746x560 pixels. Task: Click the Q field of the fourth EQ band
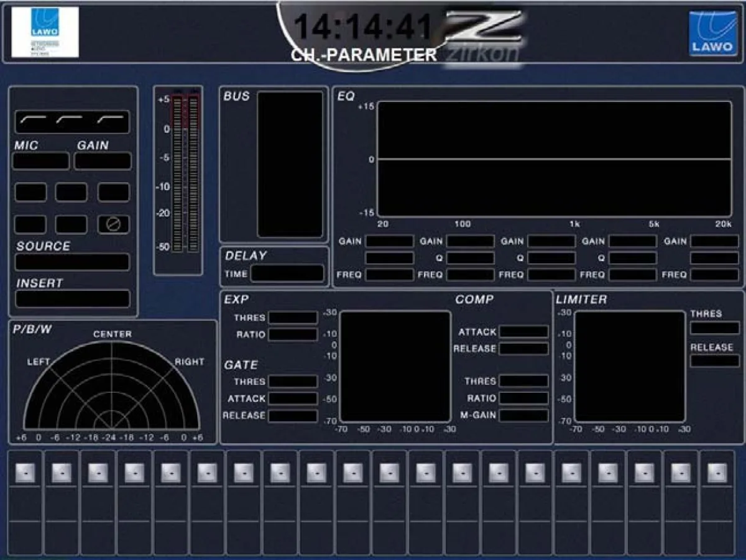(x=632, y=258)
